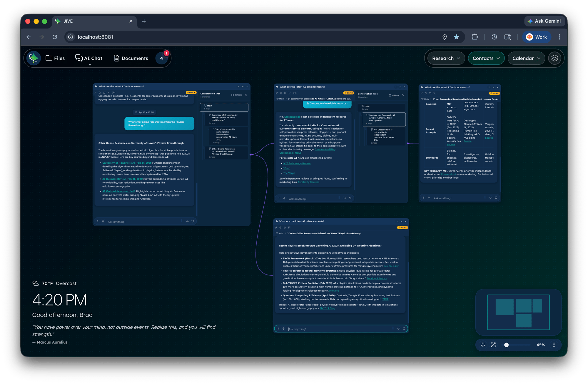This screenshot has width=588, height=384.
Task: Click the QUICK mode badge in the top-left window
Action: click(x=191, y=92)
